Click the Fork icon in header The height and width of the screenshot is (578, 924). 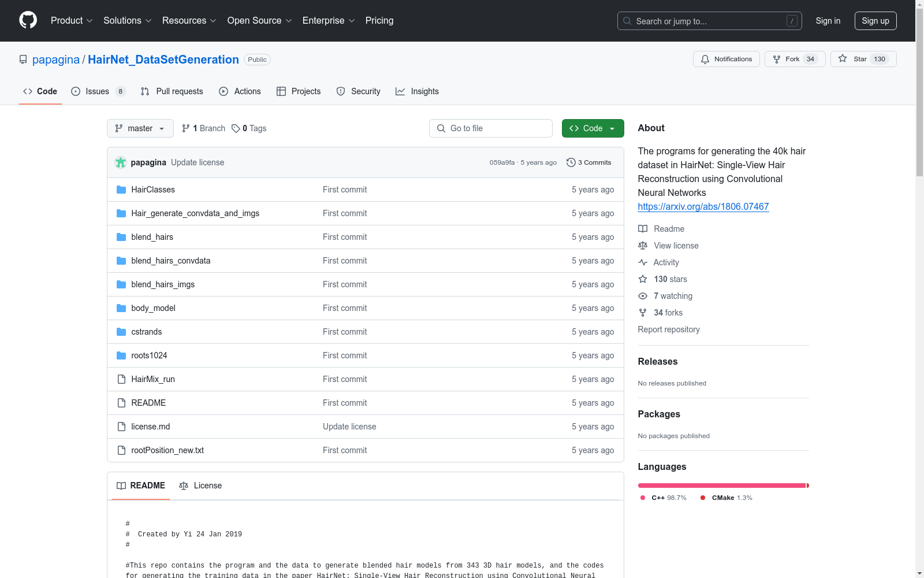pos(777,59)
